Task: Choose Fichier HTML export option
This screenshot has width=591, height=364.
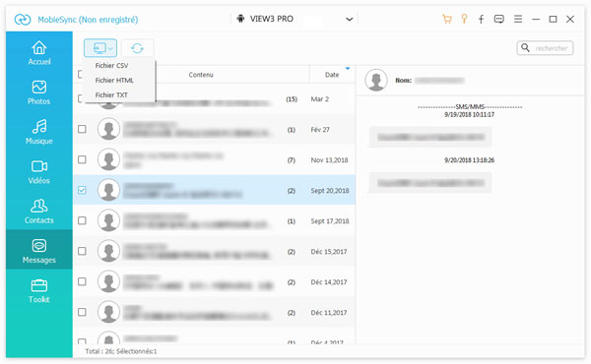Action: (x=114, y=80)
